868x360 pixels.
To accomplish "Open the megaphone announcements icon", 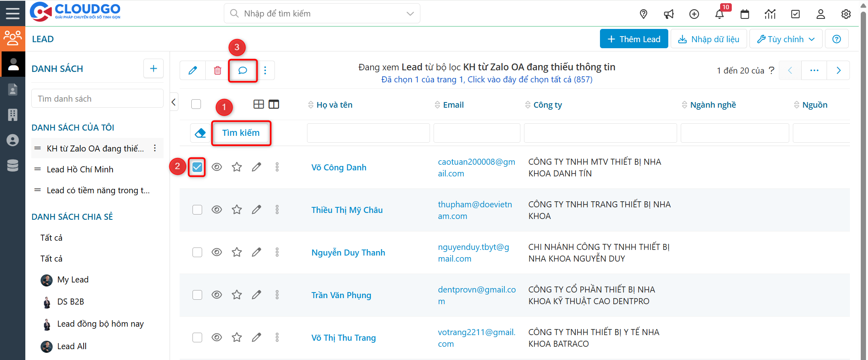I will [x=669, y=14].
